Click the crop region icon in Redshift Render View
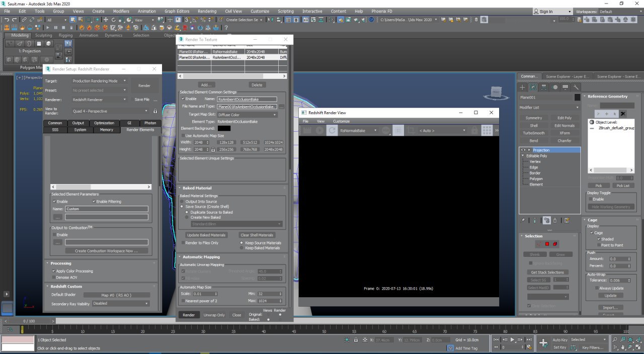The width and height of the screenshot is (644, 354). click(411, 130)
